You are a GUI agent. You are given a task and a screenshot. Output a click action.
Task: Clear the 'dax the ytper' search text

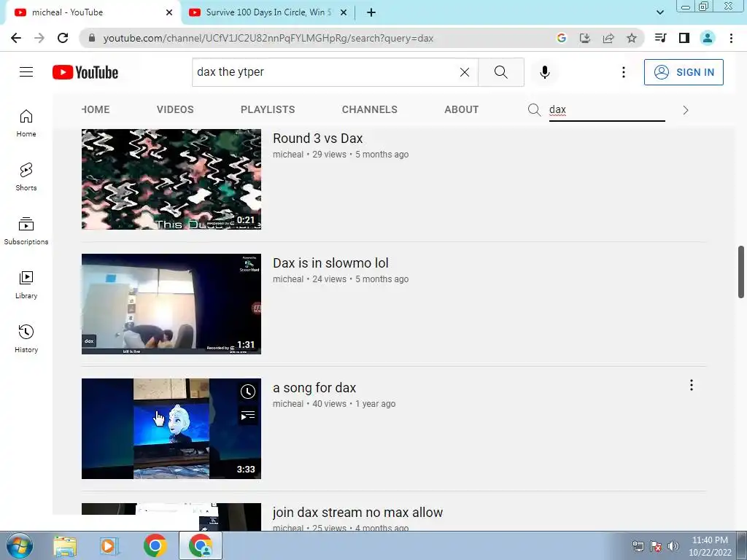coord(465,72)
